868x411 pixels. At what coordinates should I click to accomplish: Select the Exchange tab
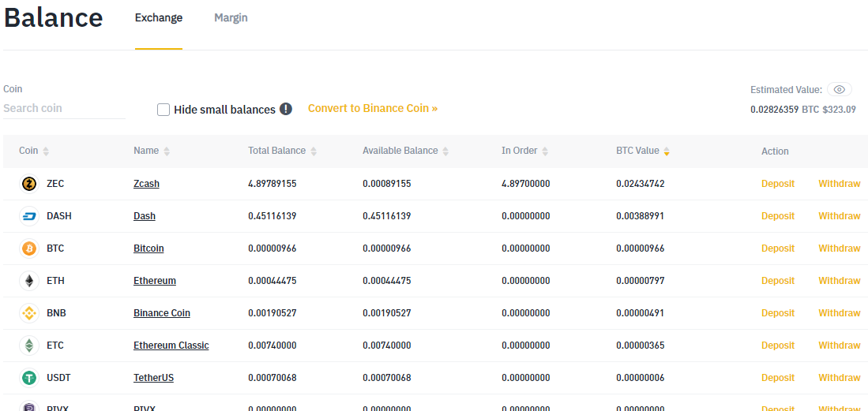tap(159, 18)
